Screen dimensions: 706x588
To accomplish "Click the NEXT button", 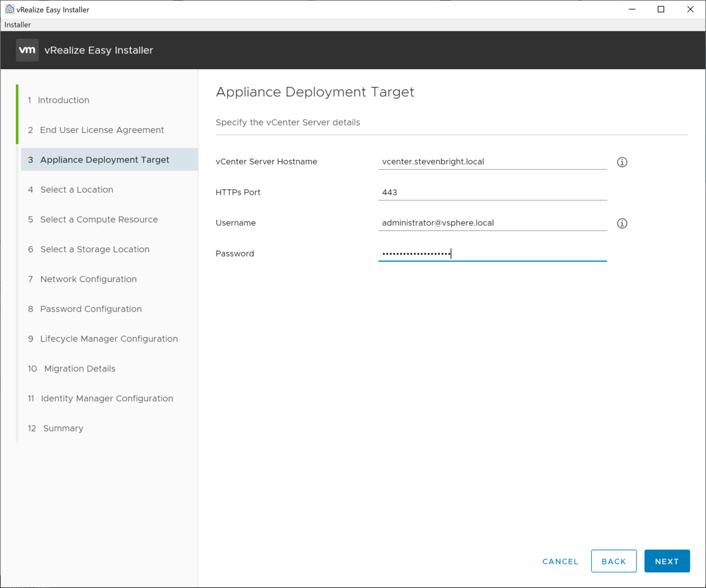I will [667, 561].
